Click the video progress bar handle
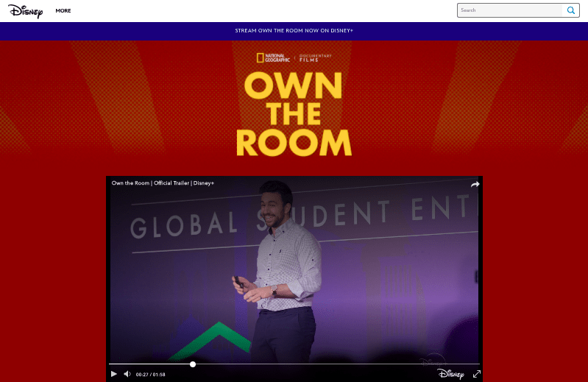This screenshot has width=588, height=382. (x=193, y=364)
